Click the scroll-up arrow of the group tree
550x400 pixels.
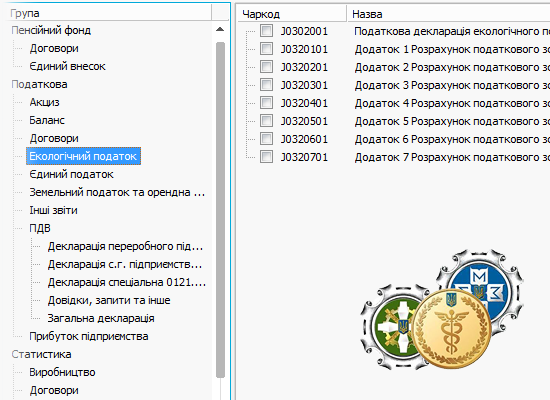pyautogui.click(x=220, y=29)
